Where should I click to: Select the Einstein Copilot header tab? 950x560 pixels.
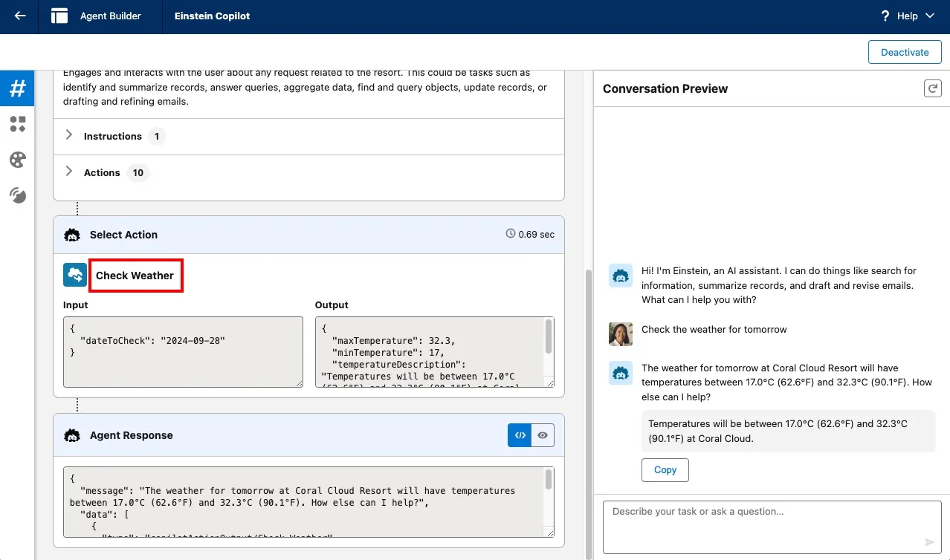click(212, 16)
